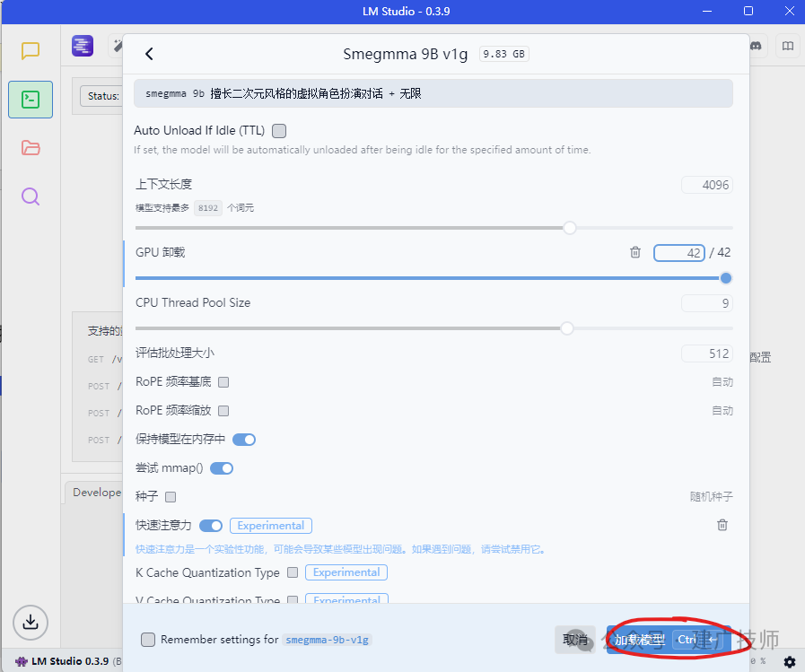The width and height of the screenshot is (805, 672).
Task: Edit the context length 4096 field
Action: [707, 185]
